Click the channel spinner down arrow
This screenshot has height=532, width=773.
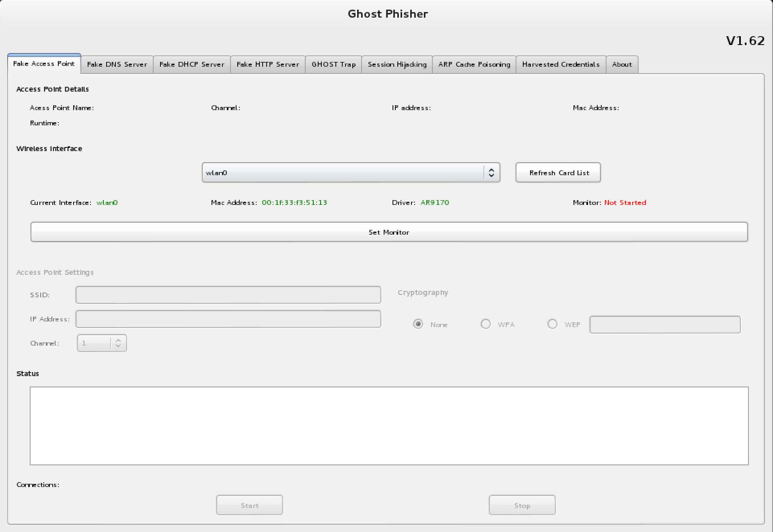[x=118, y=346]
